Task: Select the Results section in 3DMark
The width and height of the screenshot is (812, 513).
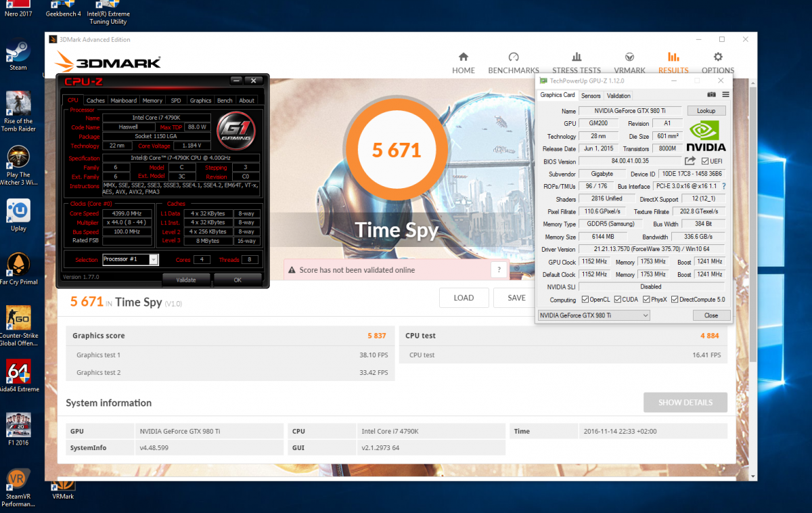Action: 673,62
